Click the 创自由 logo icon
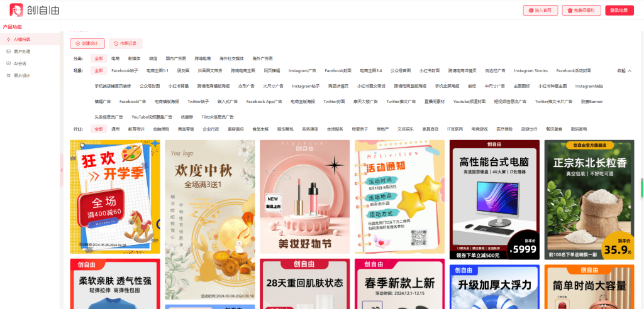Screen dimensions: 644x309 click(x=16, y=10)
